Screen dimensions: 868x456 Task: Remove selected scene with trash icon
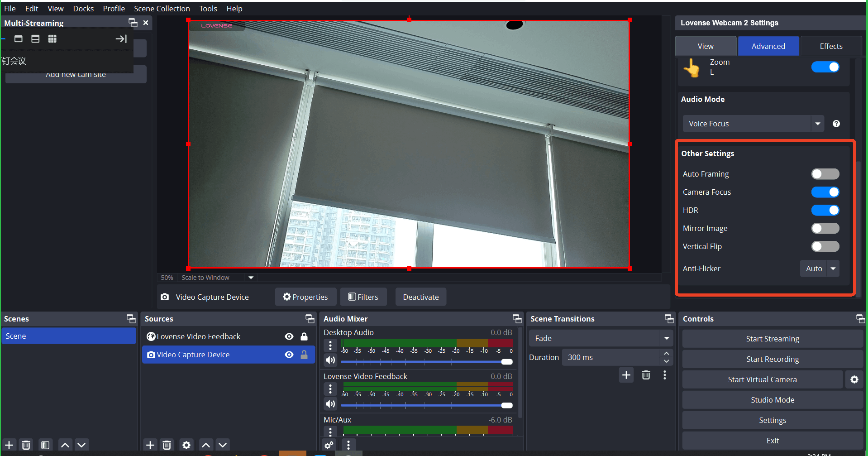(x=26, y=445)
